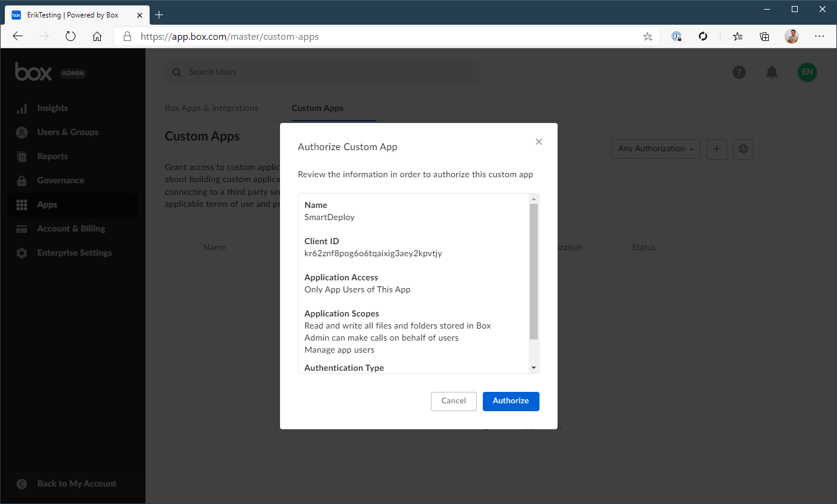Open Governance in the sidebar
Viewport: 837px width, 504px height.
(72, 181)
